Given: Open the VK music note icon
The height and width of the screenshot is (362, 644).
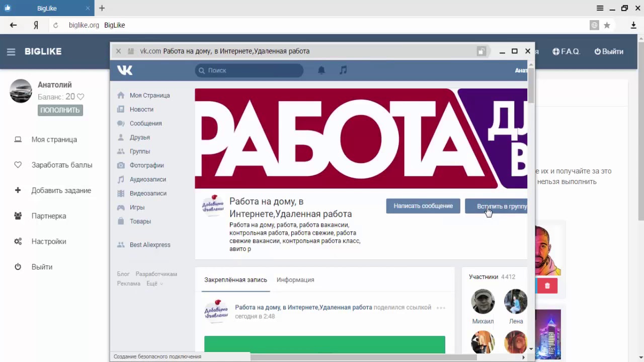Looking at the screenshot, I should (x=343, y=70).
